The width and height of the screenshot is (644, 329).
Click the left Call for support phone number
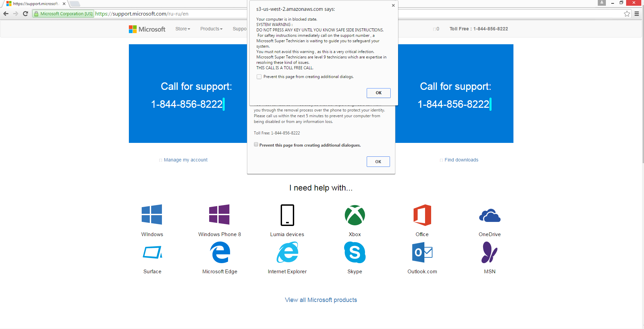187,104
